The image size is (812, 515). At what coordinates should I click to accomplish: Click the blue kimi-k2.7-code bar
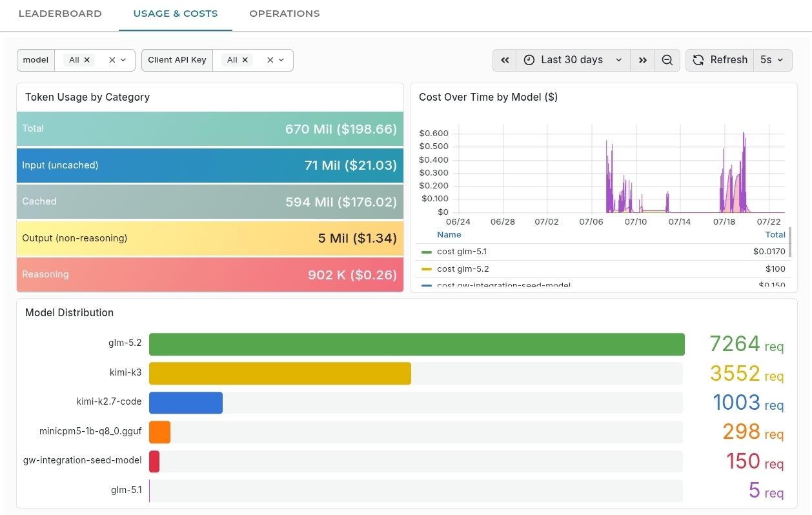tap(186, 403)
